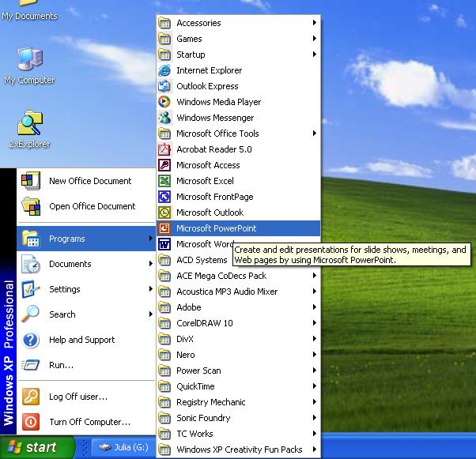Open the Adobe program group
This screenshot has height=459, width=476.
238,307
